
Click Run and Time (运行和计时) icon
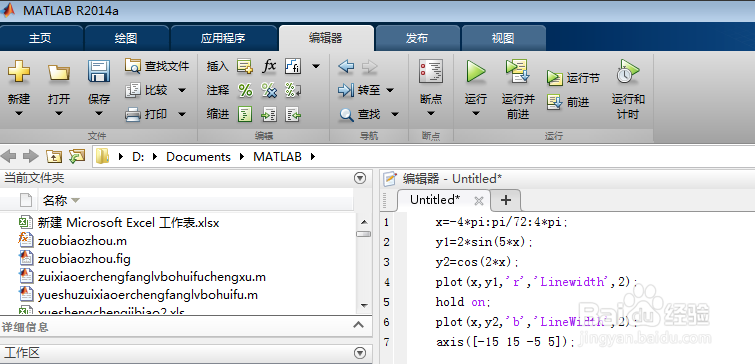tap(628, 71)
